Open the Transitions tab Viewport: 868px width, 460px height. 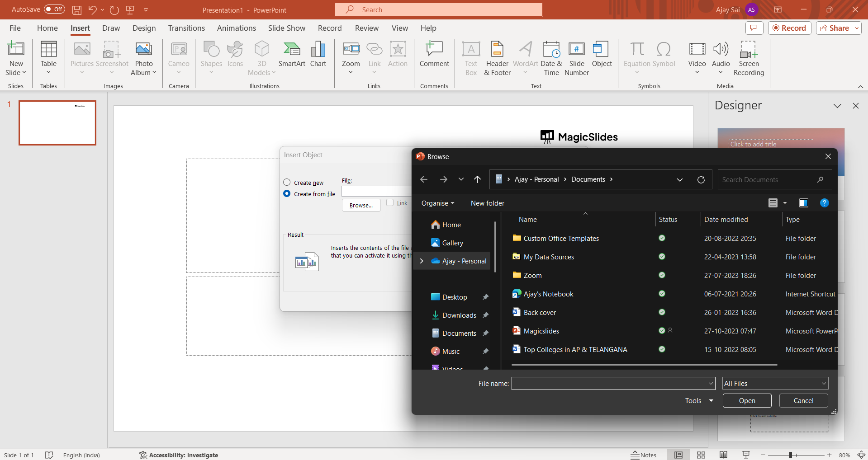[186, 28]
